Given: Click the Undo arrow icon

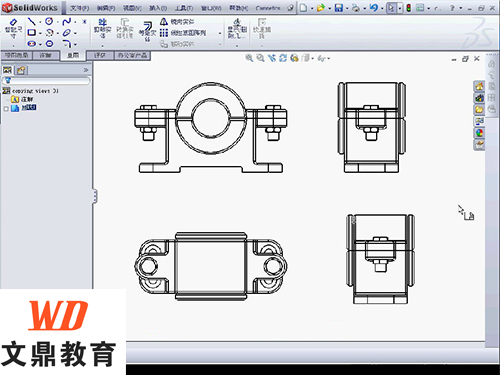Looking at the screenshot, I should click(x=374, y=8).
